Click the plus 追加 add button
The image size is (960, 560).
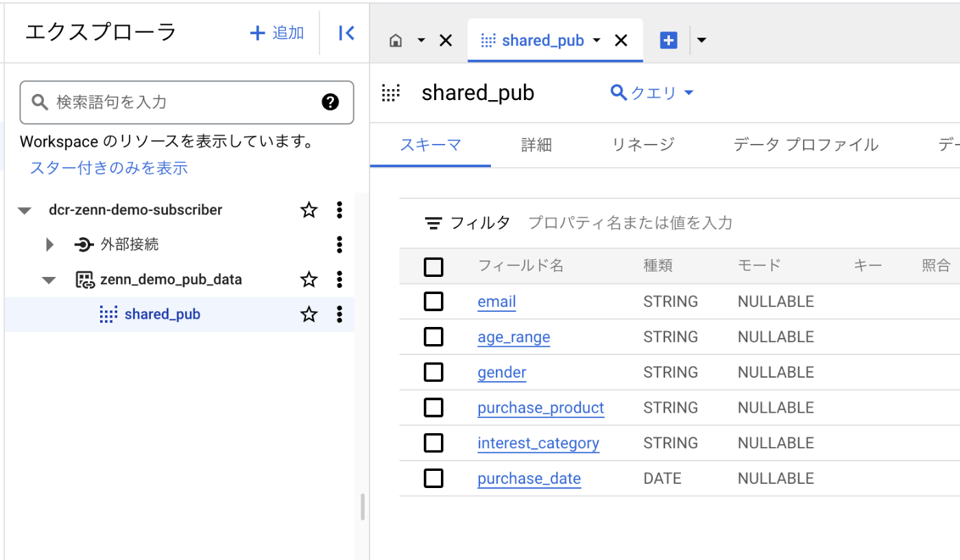277,33
